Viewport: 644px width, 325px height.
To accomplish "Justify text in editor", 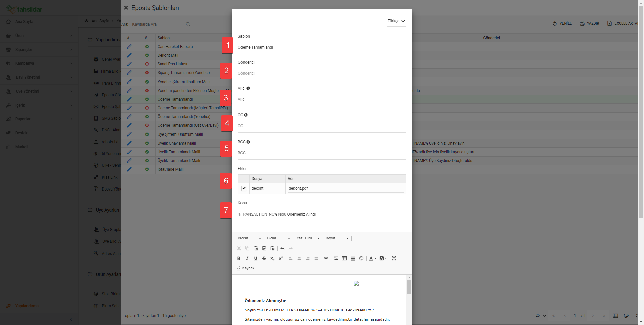I will pos(316,258).
